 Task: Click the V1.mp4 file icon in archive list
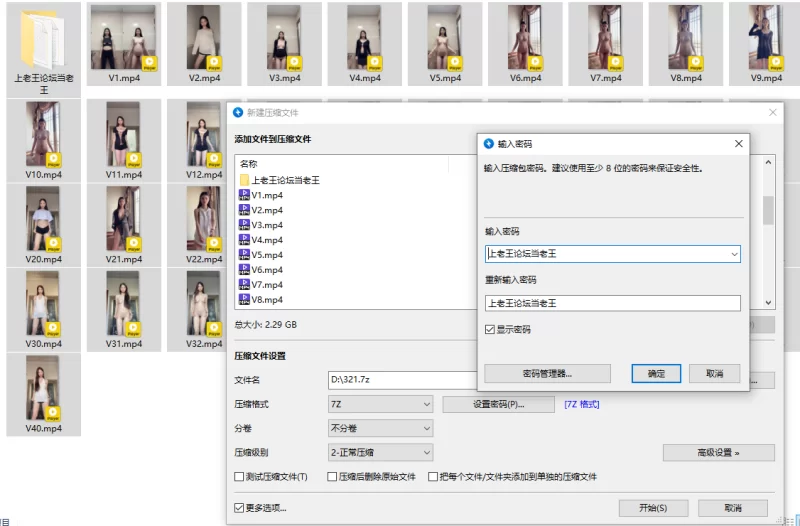pos(244,196)
